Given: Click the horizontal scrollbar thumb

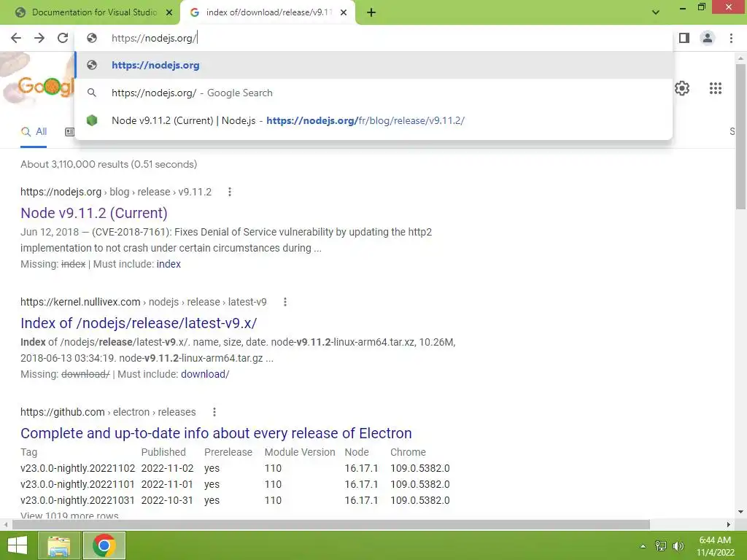Looking at the screenshot, I should (331, 524).
